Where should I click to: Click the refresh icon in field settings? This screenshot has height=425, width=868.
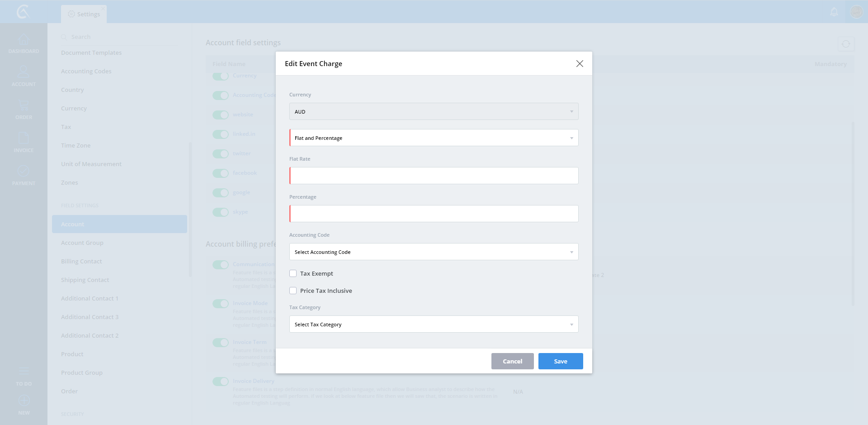846,44
